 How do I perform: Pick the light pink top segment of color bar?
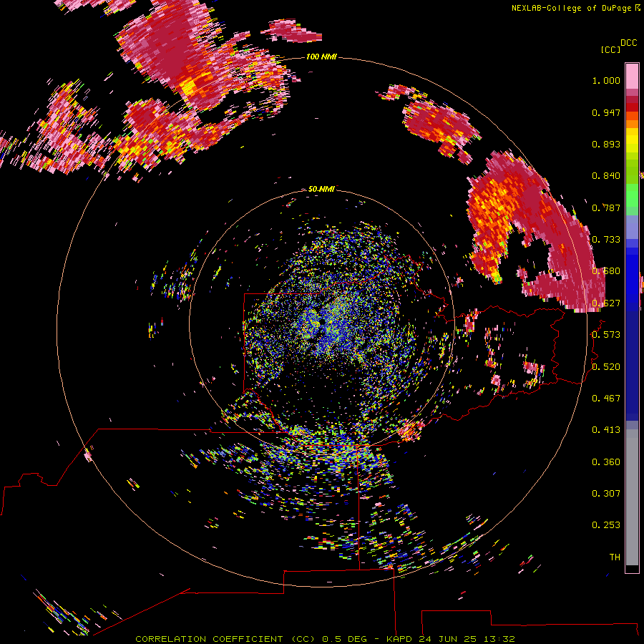pyautogui.click(x=632, y=76)
